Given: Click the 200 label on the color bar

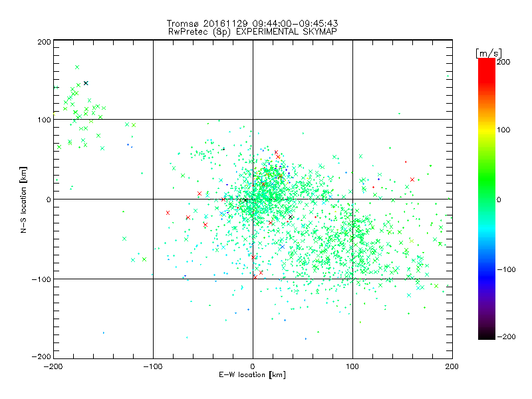Looking at the screenshot, I should tap(503, 62).
